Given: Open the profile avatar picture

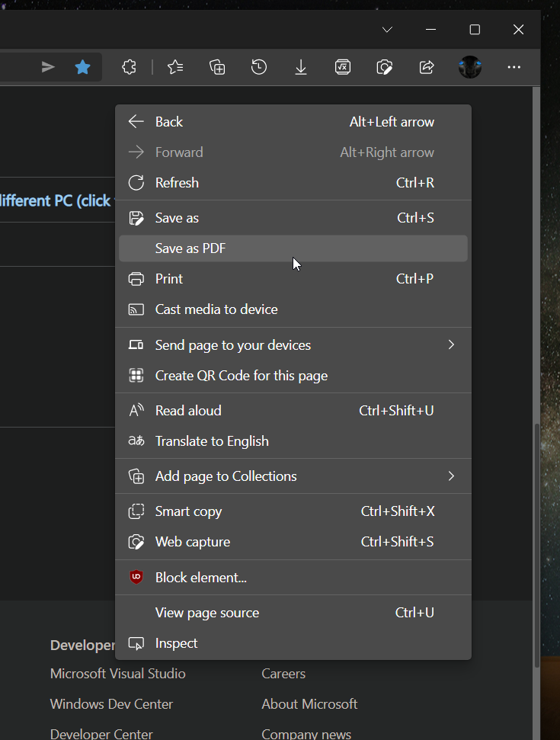Looking at the screenshot, I should click(470, 68).
